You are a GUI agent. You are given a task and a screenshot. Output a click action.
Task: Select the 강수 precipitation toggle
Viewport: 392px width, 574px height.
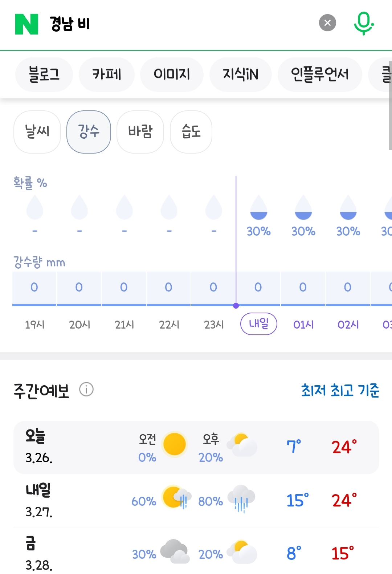[x=89, y=132]
